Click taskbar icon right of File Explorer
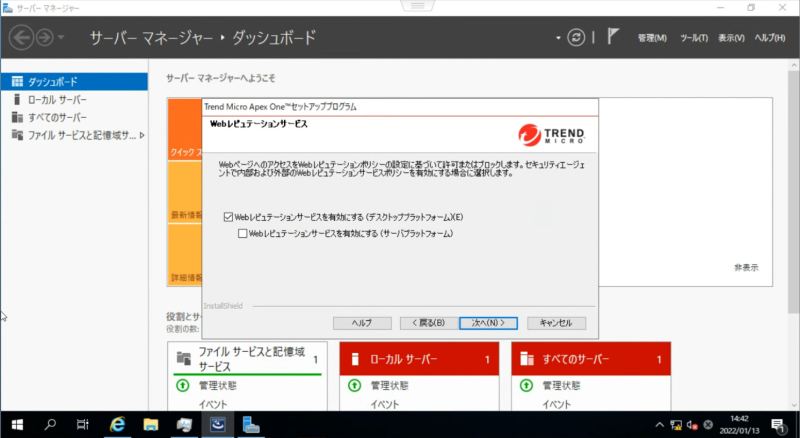The height and width of the screenshot is (438, 800). pyautogui.click(x=184, y=425)
